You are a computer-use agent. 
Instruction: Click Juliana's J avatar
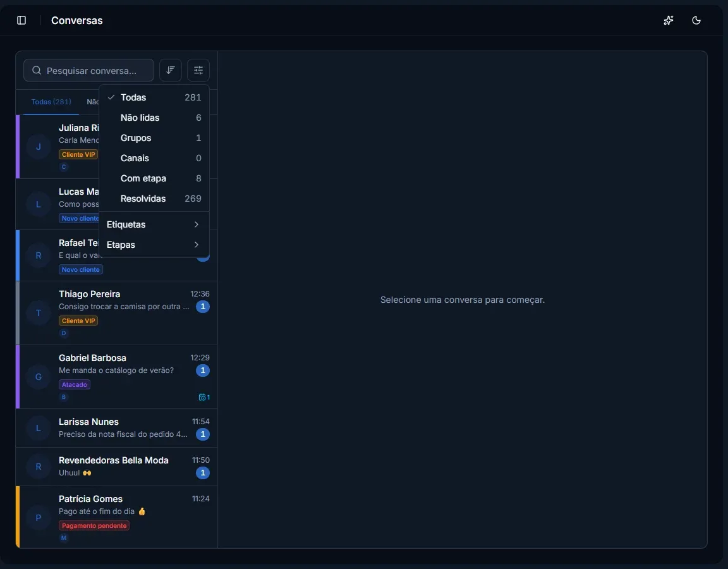click(39, 147)
